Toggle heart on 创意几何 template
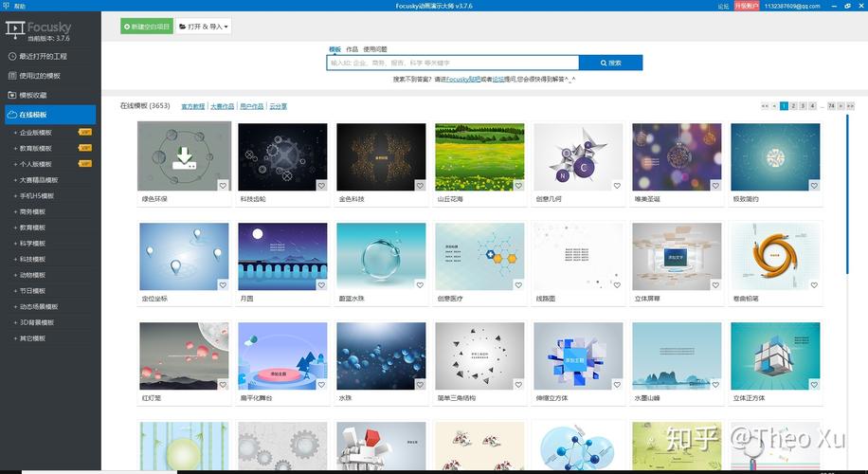 pos(617,186)
